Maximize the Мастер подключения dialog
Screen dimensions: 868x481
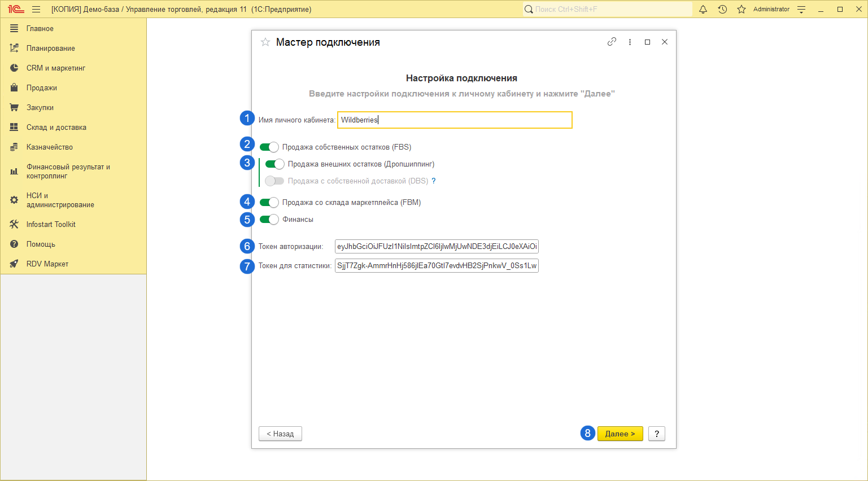pos(648,42)
